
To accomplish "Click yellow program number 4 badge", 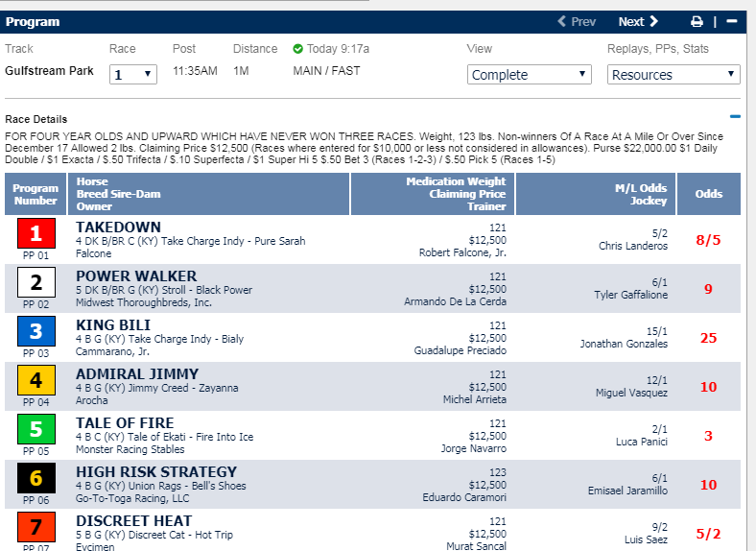I will (35, 380).
